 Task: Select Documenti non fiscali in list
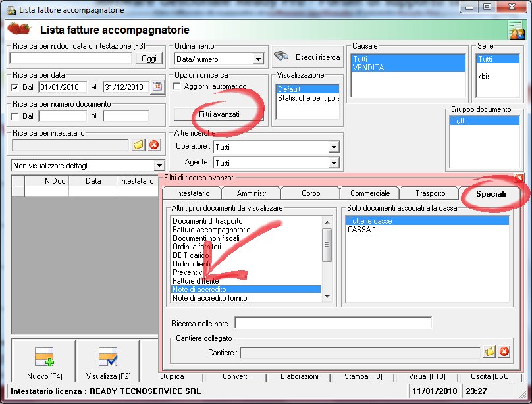click(246, 238)
